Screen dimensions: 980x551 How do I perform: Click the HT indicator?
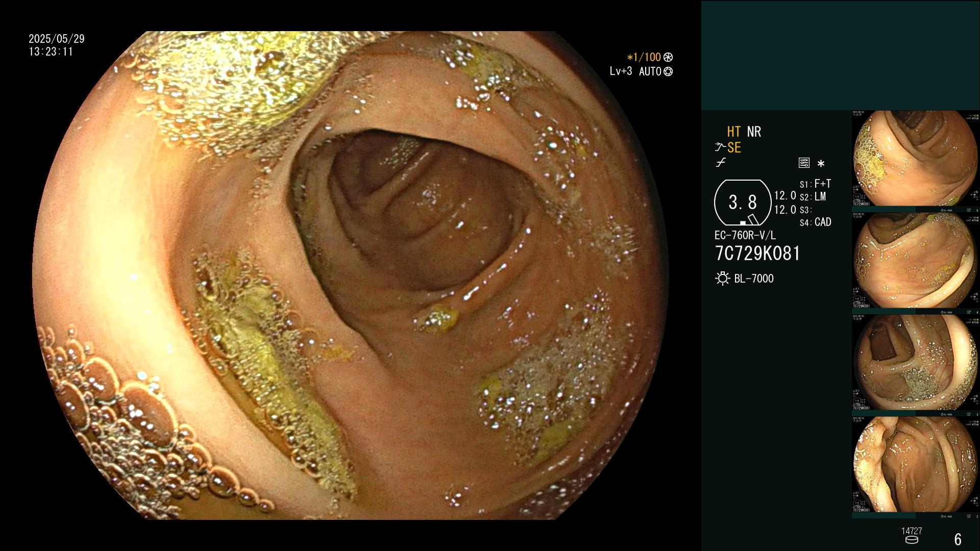[734, 132]
